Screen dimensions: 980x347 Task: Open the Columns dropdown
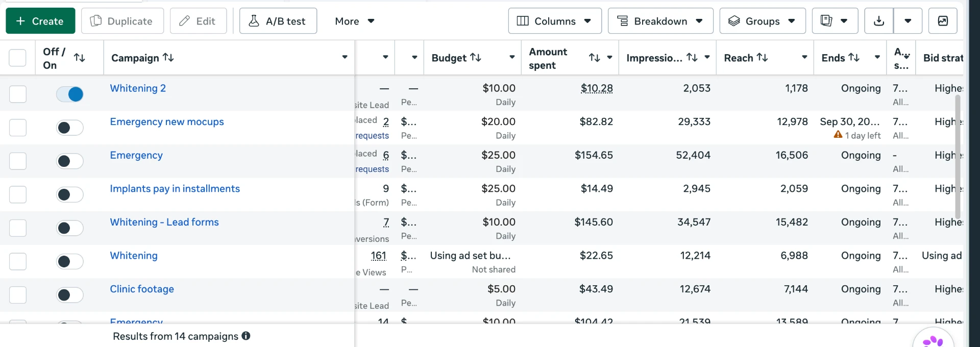tap(555, 21)
